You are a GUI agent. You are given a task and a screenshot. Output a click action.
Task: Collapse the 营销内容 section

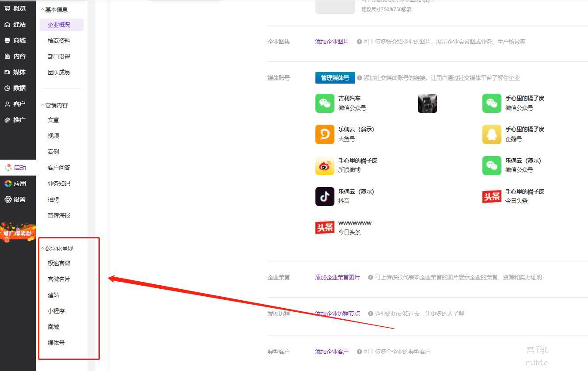click(x=43, y=105)
